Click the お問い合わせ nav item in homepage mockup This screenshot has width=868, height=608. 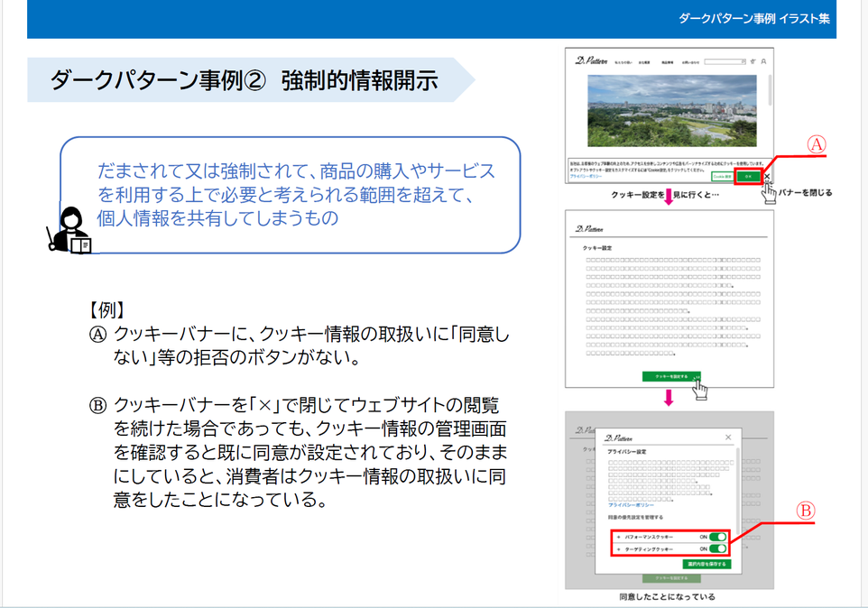(x=690, y=62)
